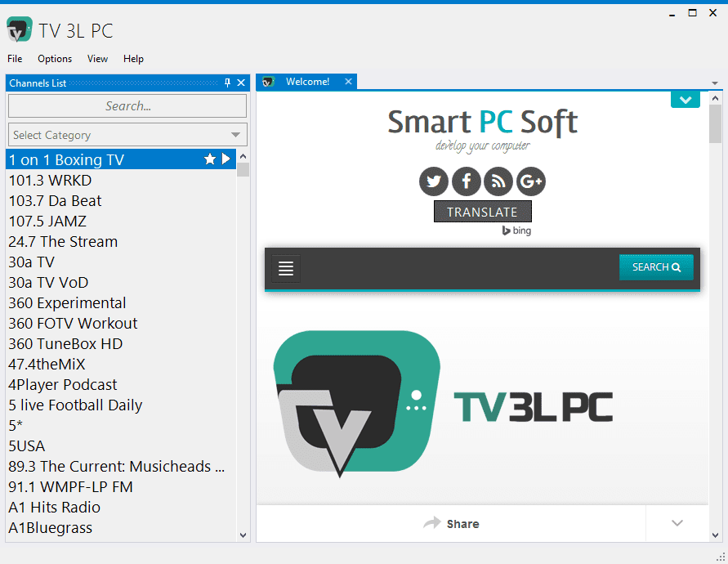Open the RSS feed icon

(x=498, y=181)
